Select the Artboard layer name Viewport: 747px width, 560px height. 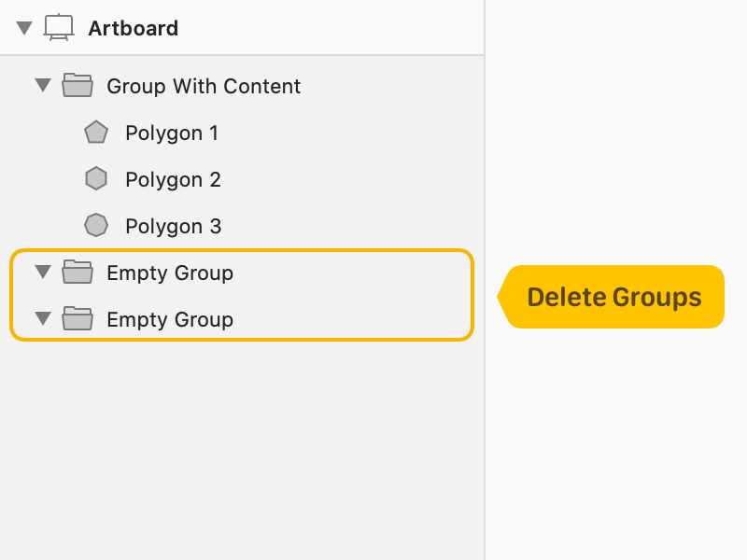[134, 28]
